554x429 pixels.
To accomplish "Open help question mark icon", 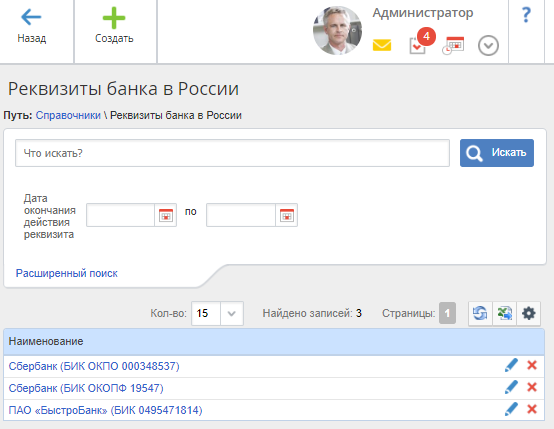I will (526, 15).
